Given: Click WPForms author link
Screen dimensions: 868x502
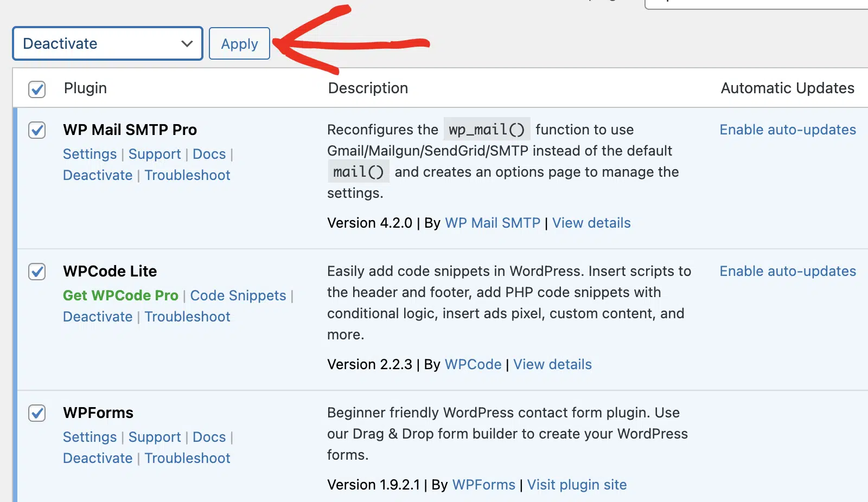Looking at the screenshot, I should (x=484, y=485).
